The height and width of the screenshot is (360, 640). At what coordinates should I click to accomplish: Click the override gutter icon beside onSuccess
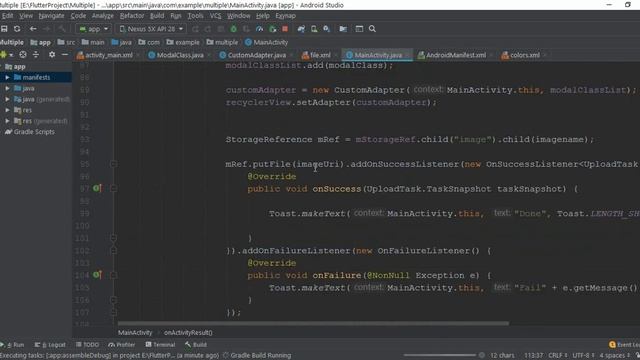coord(97,189)
